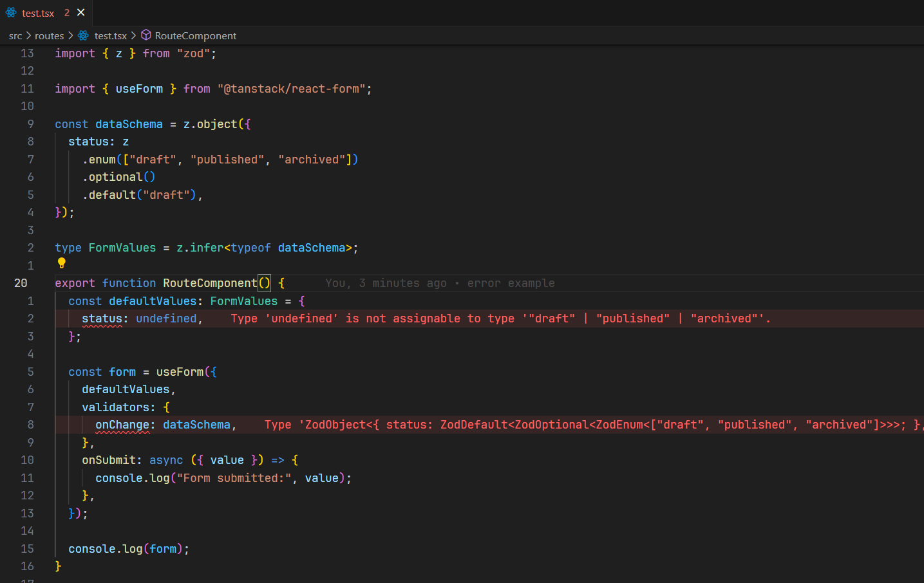924x583 pixels.
Task: Click z.infer in the type alias
Action: pyautogui.click(x=200, y=248)
